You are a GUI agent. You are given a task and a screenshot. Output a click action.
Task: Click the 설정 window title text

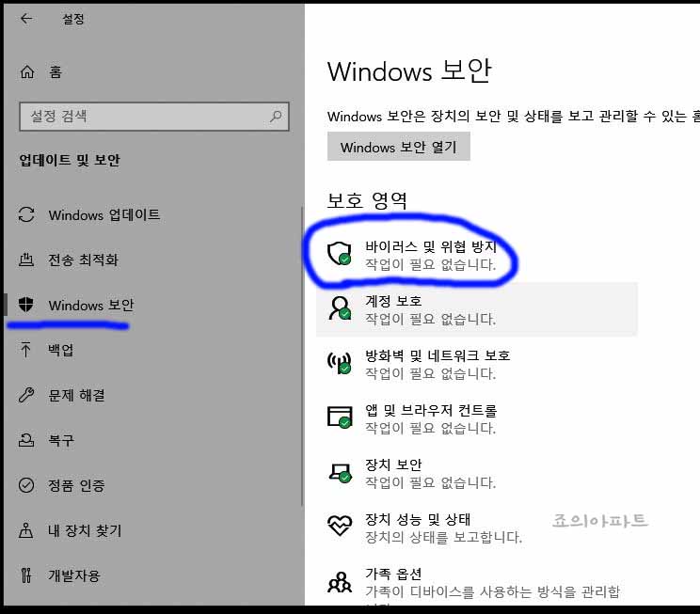(72, 19)
